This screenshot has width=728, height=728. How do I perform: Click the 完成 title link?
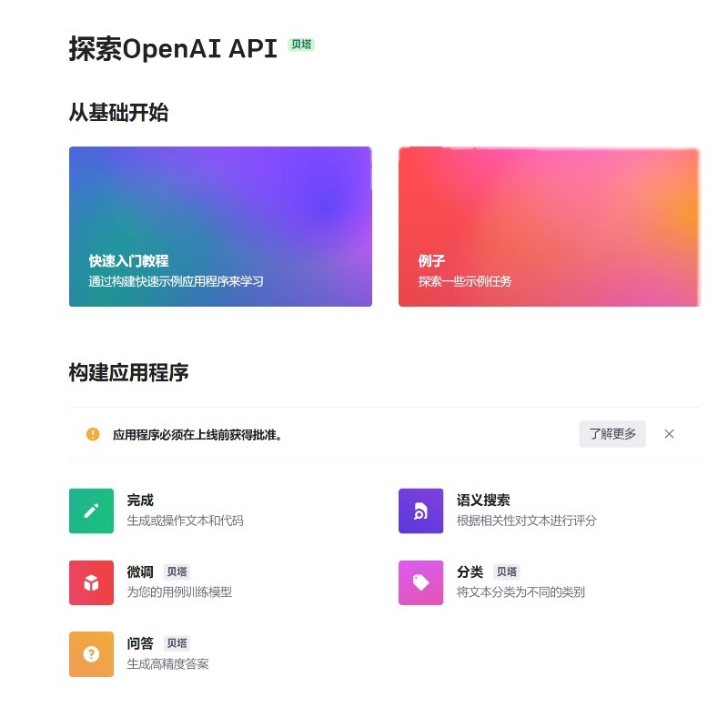pyautogui.click(x=140, y=500)
